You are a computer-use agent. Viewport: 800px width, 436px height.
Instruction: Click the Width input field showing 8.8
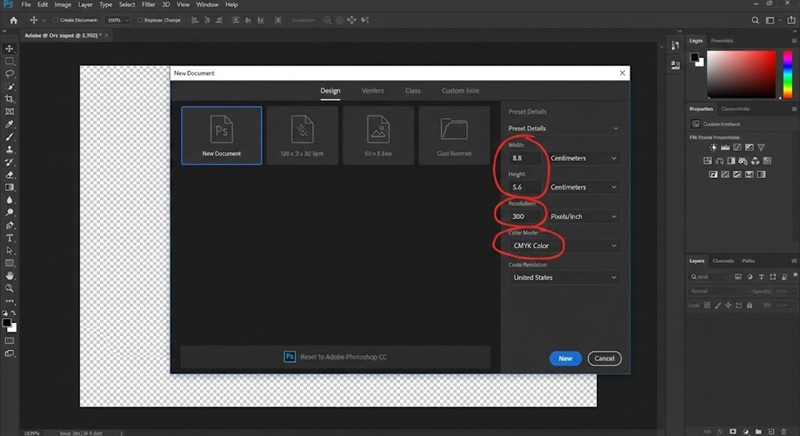(x=525, y=158)
